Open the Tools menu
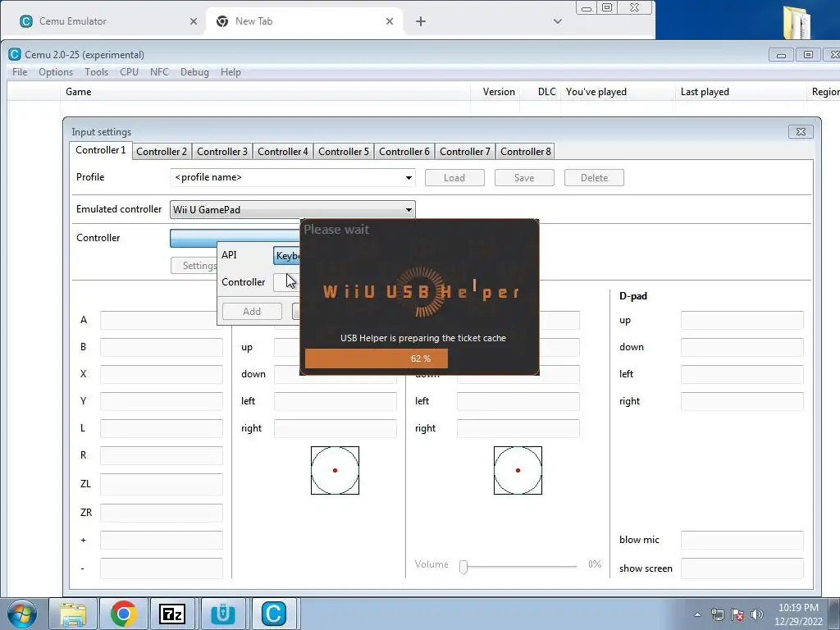Image resolution: width=840 pixels, height=630 pixels. [x=97, y=72]
